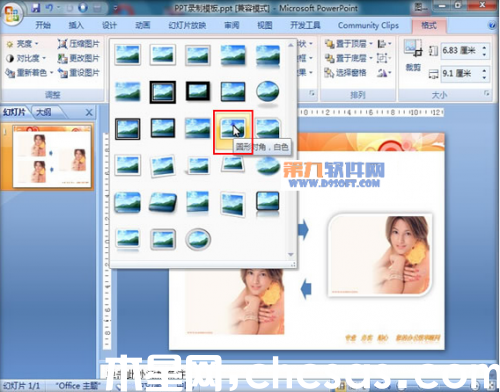500x392 pixels.
Task: Open the rotate objects dropdown icon
Action: (384, 73)
